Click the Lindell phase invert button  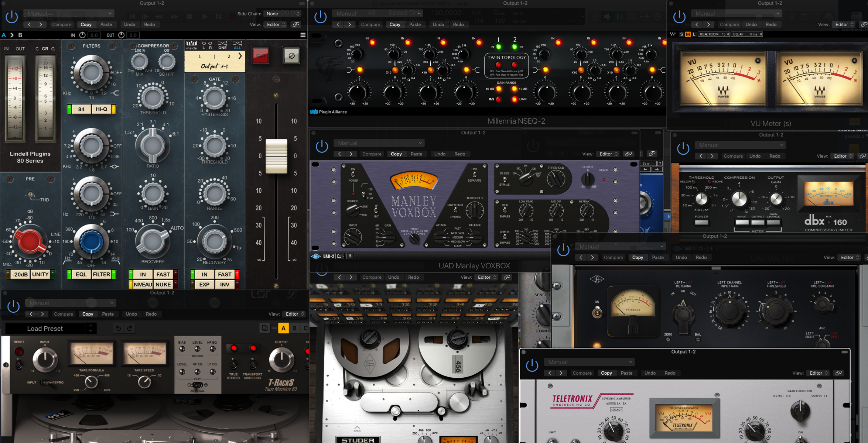[291, 56]
